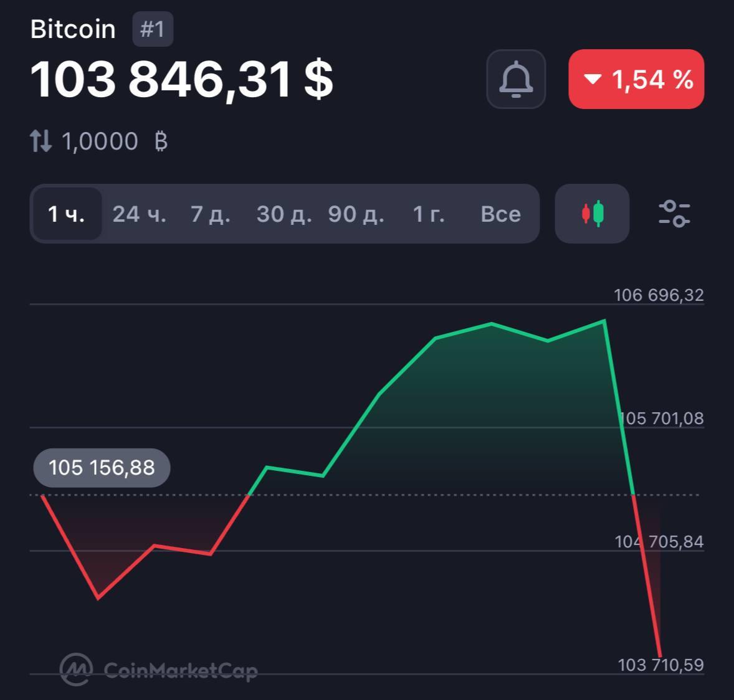Screen dimensions: 734x700
Task: Switch chart to 7 д. range
Action: pyautogui.click(x=211, y=214)
